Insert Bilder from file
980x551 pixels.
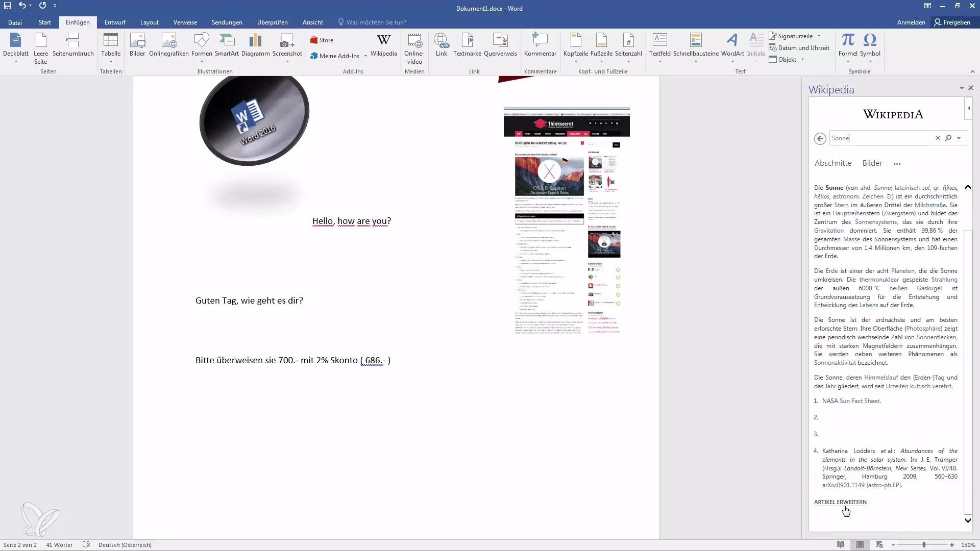click(137, 45)
